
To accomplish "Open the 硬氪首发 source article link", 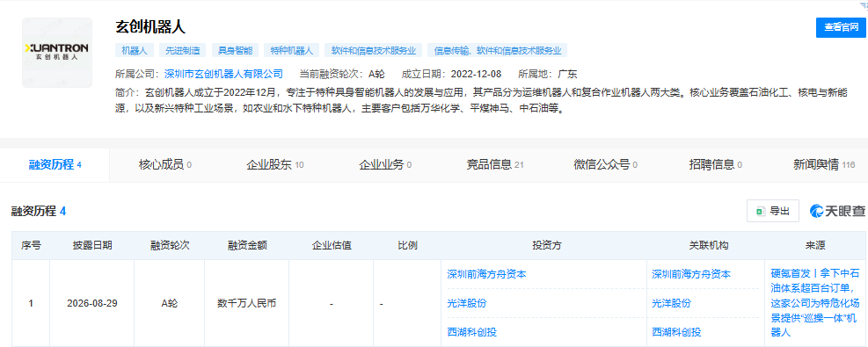I will 815,303.
